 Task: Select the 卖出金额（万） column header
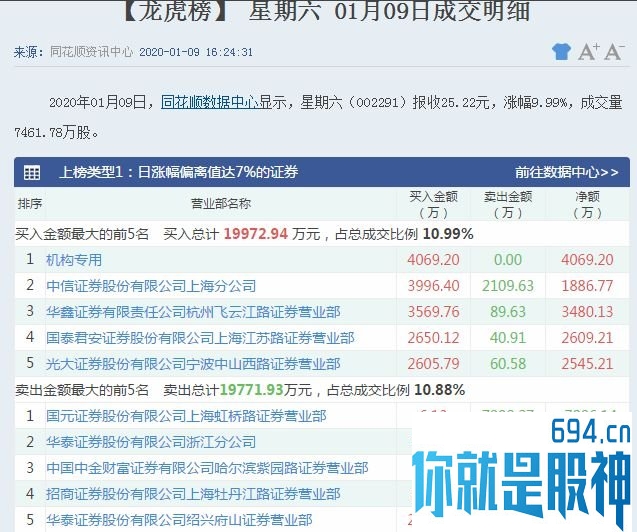tap(508, 204)
